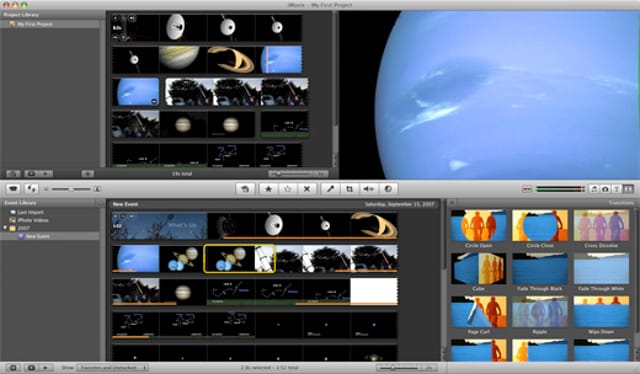The height and width of the screenshot is (374, 640).
Task: Mark selection as favorite with filled star
Action: 268,189
